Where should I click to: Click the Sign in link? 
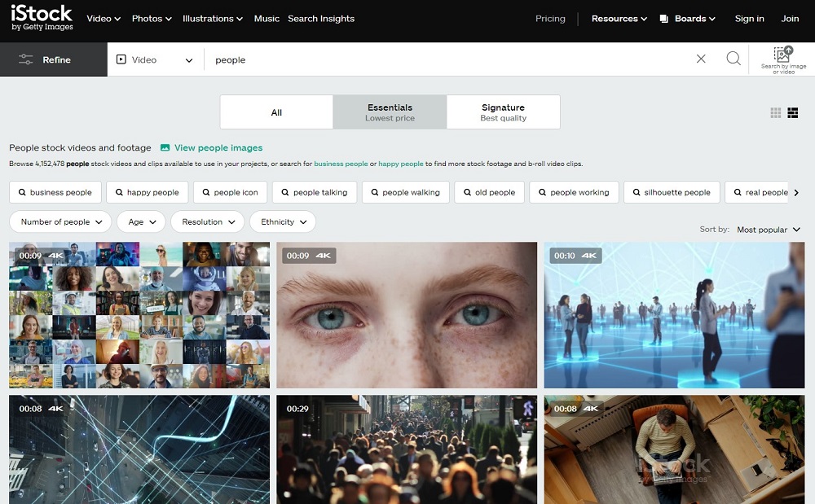coord(749,18)
